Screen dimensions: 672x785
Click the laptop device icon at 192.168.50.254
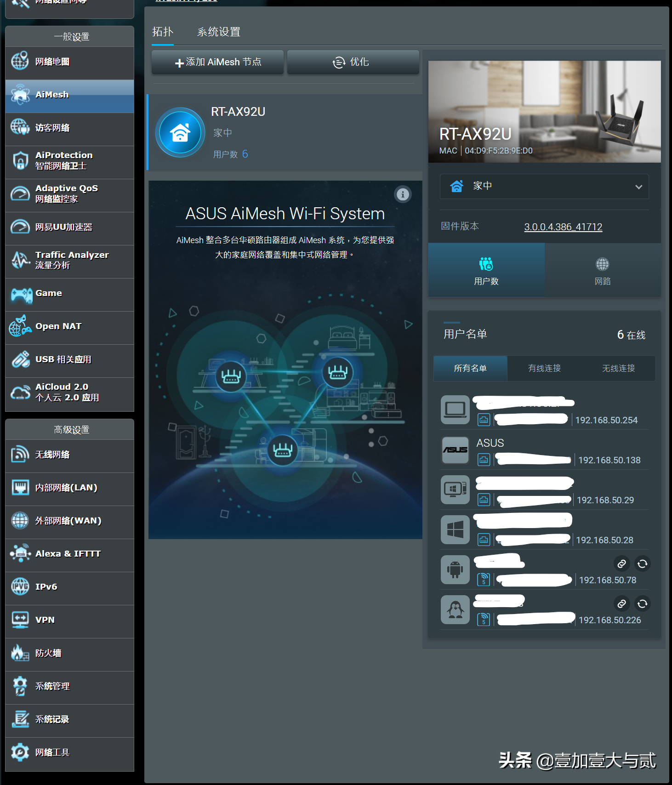point(455,410)
